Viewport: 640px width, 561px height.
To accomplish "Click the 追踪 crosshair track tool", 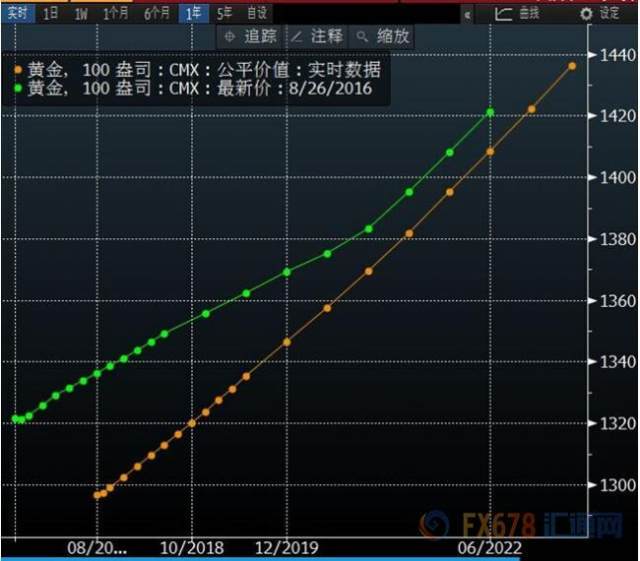I will [251, 37].
